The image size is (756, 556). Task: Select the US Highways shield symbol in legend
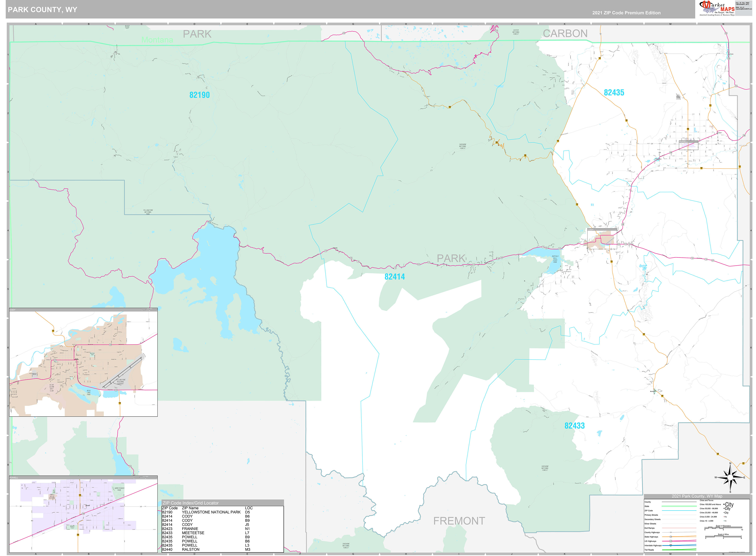click(x=671, y=541)
